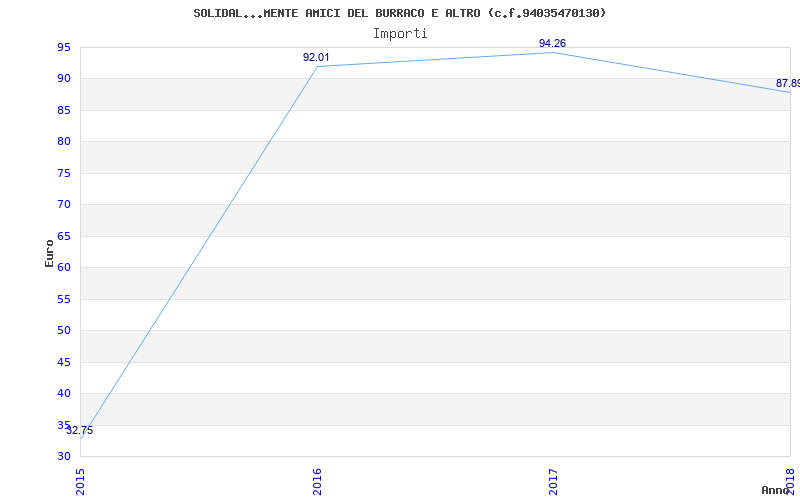Viewport: 800px width, 500px height.
Task: Click the 75 y-axis tick value
Action: tap(64, 173)
